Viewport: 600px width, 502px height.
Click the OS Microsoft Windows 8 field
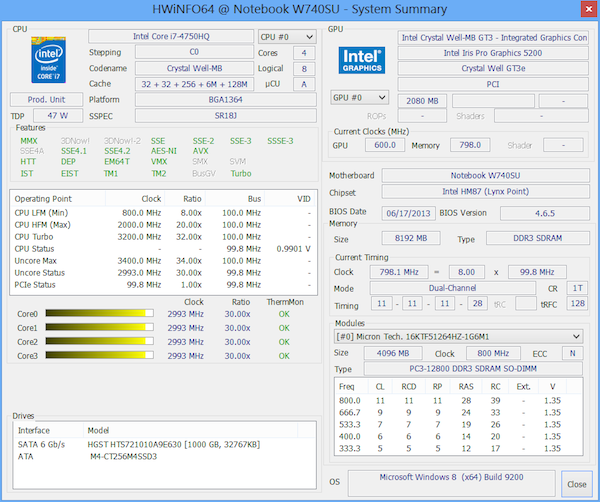click(452, 483)
